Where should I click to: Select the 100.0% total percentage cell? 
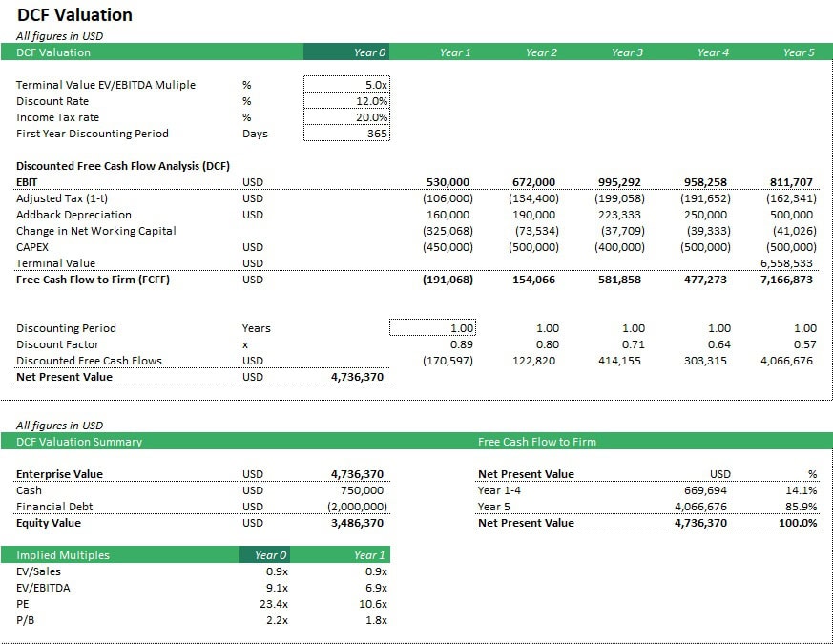tap(798, 523)
